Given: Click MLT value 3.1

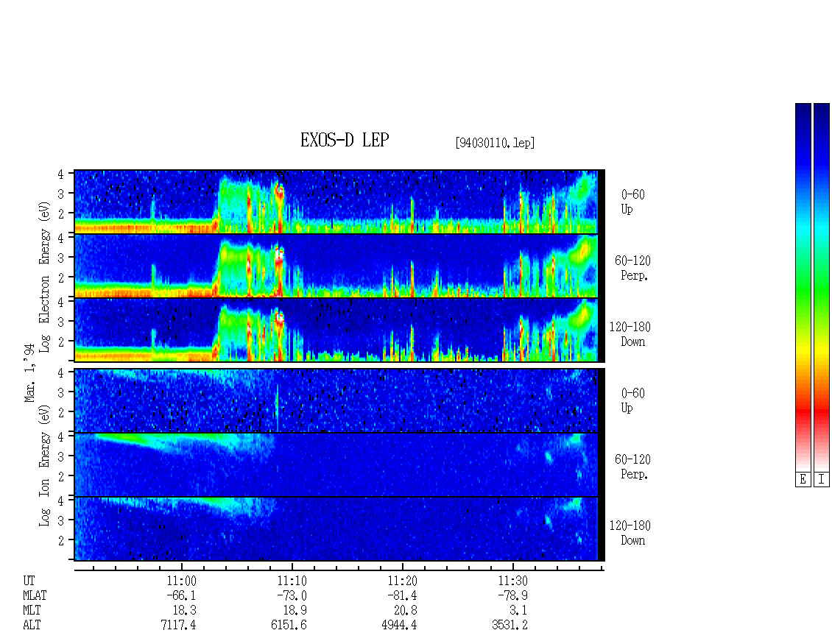Looking at the screenshot, I should click(518, 611).
